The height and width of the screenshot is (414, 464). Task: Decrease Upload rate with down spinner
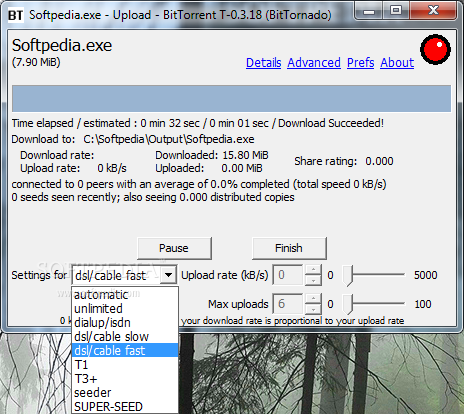[x=313, y=280]
